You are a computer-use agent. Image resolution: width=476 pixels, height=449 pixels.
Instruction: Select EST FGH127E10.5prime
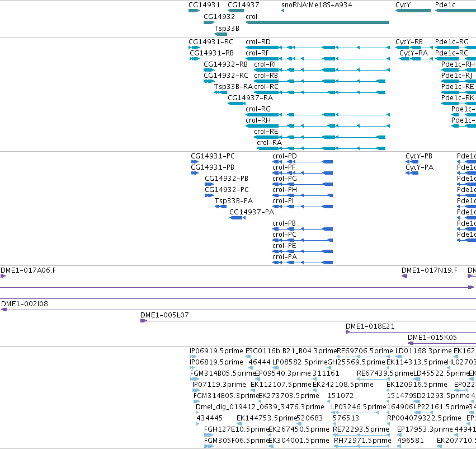tap(209, 435)
